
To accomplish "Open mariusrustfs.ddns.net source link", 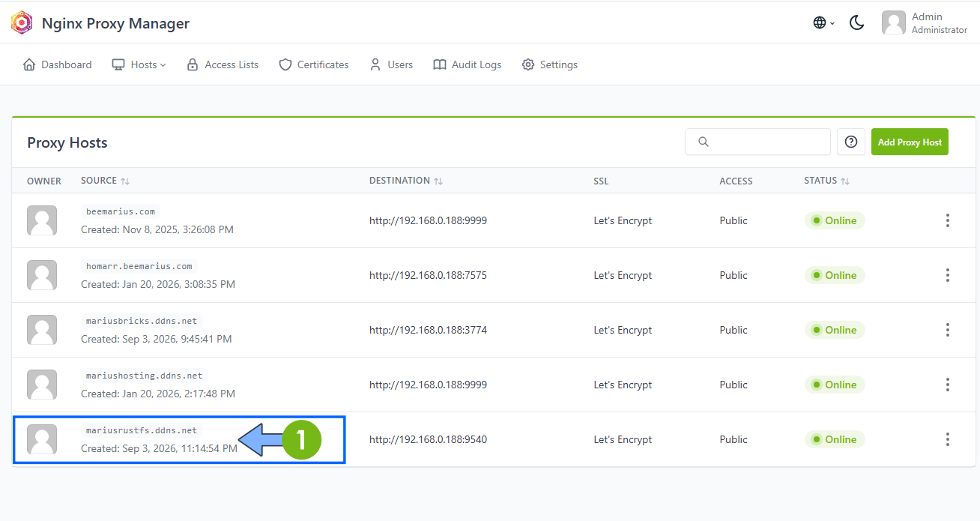I will 142,430.
